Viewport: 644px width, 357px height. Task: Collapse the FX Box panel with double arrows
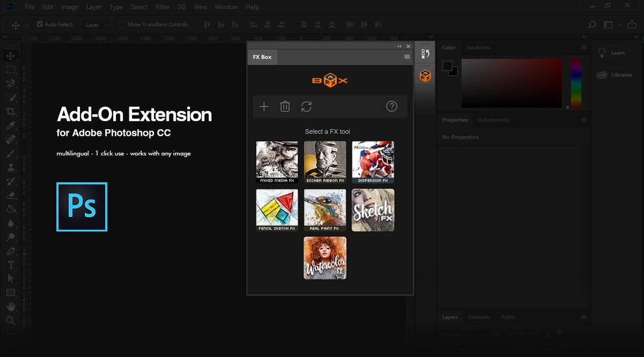(x=399, y=47)
